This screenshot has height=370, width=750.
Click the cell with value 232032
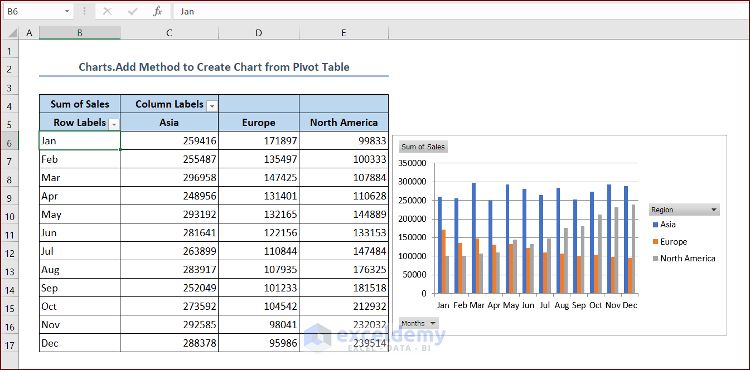tap(344, 325)
